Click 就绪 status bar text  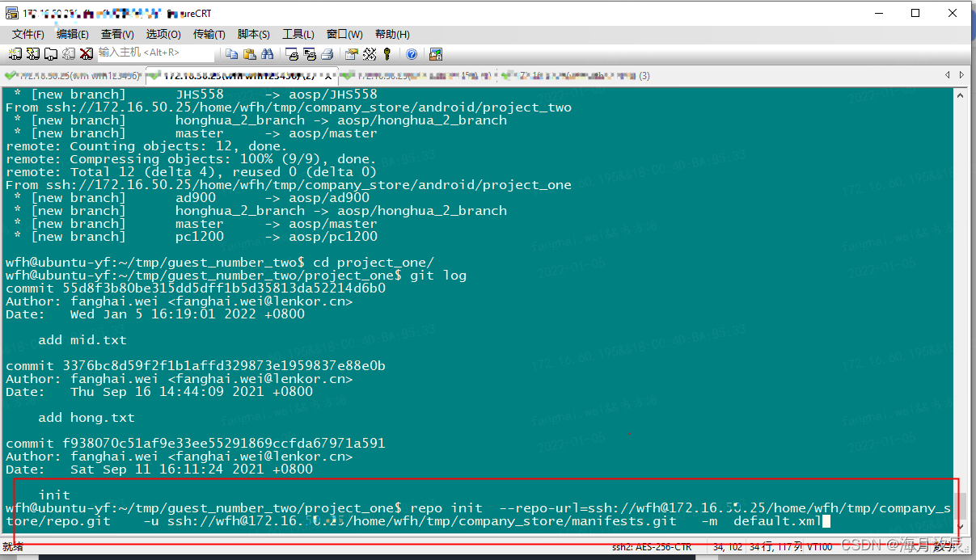tap(13, 547)
